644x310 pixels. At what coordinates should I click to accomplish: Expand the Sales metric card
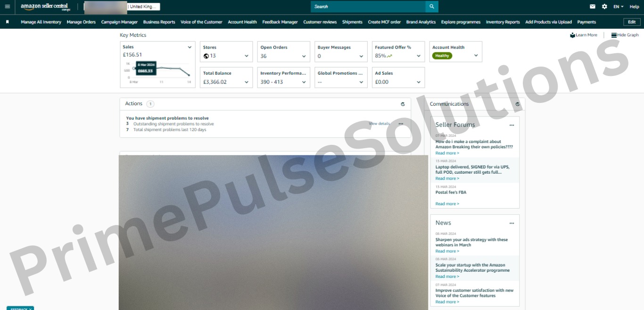tap(190, 47)
